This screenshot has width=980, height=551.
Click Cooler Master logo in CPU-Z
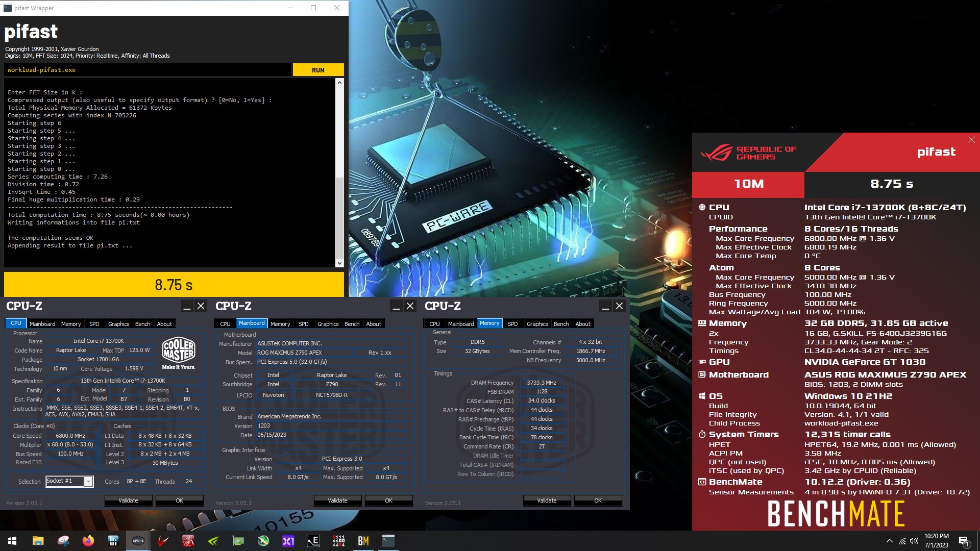(x=179, y=353)
